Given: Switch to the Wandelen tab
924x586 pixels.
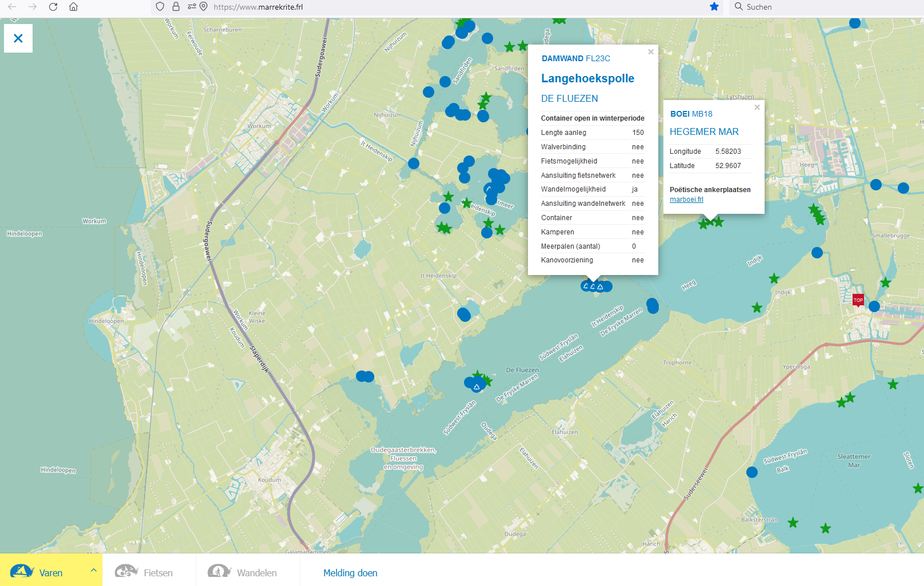Looking at the screenshot, I should pos(257,572).
